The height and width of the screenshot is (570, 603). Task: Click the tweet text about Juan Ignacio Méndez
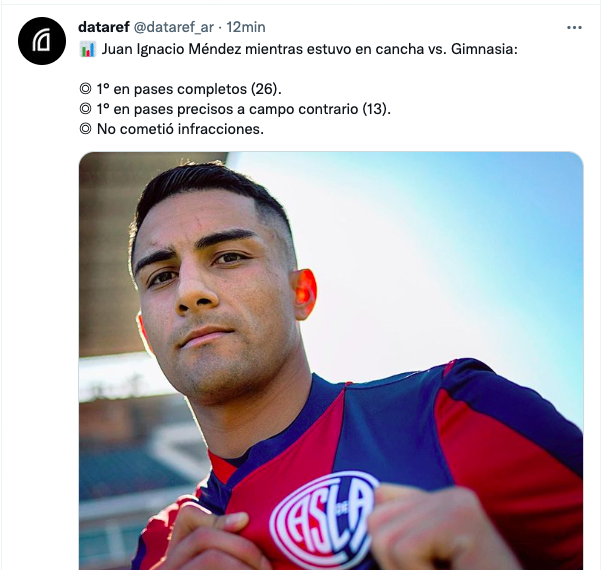[298, 49]
